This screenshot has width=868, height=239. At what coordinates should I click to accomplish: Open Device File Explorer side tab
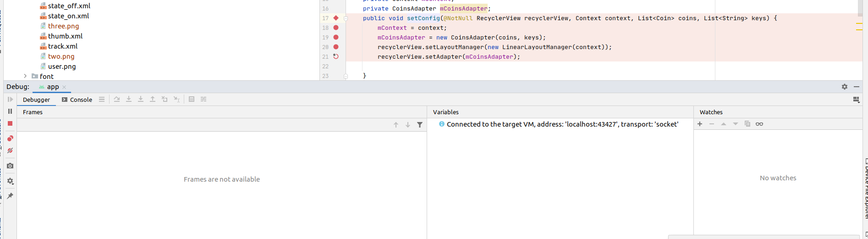(866, 188)
